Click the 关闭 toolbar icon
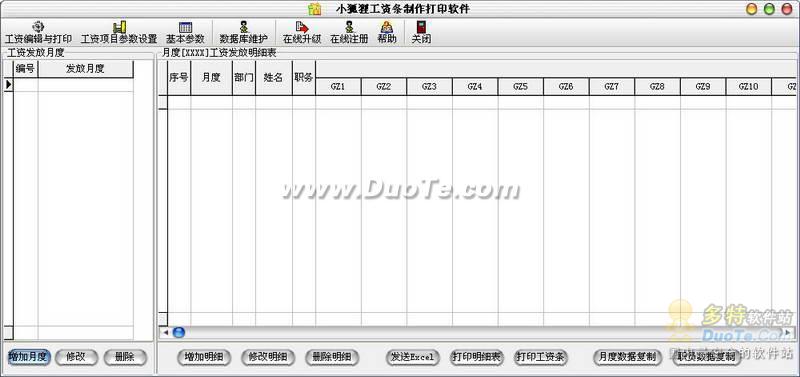800x377 pixels. point(421,33)
